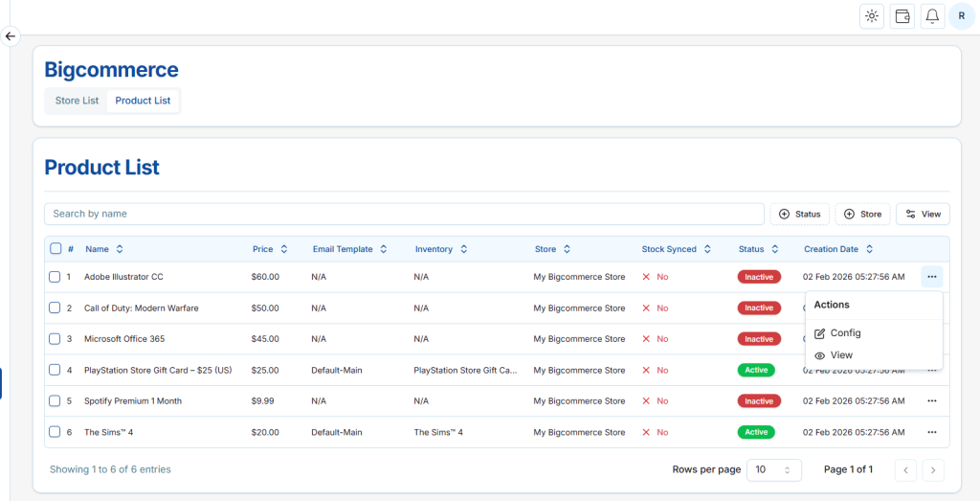
Task: Open three-dot actions for Adobe Illustrator CC
Action: point(931,277)
